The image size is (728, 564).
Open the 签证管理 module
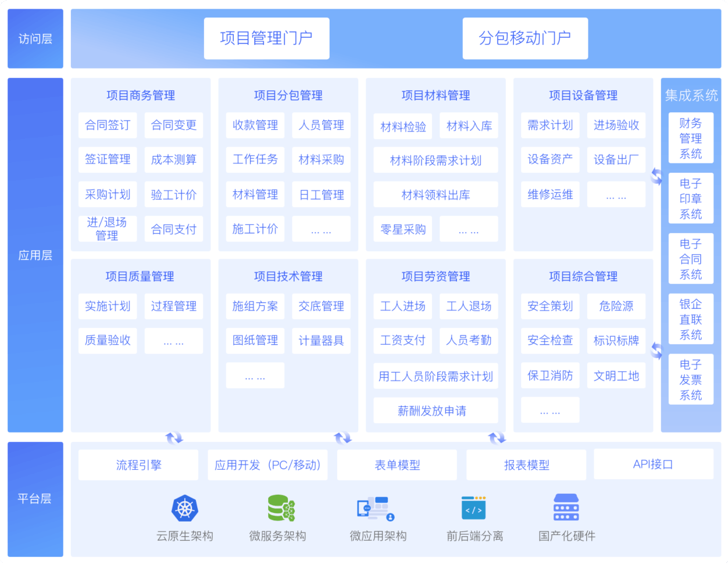coord(108,160)
